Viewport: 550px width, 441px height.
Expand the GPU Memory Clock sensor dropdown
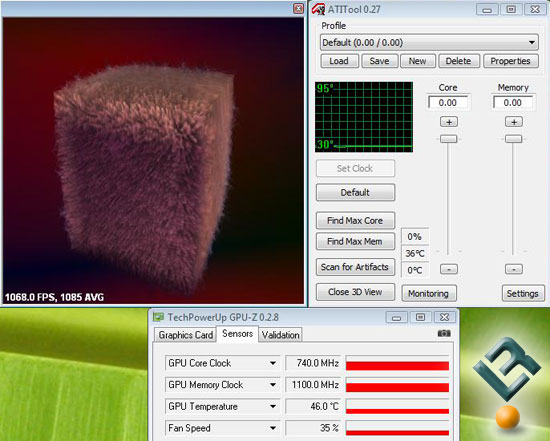273,385
